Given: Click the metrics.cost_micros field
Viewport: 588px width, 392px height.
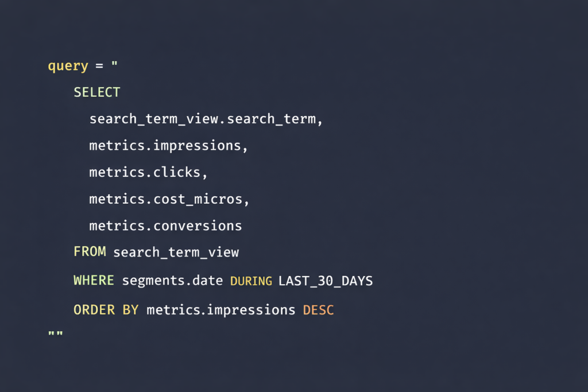Looking at the screenshot, I should click(169, 199).
